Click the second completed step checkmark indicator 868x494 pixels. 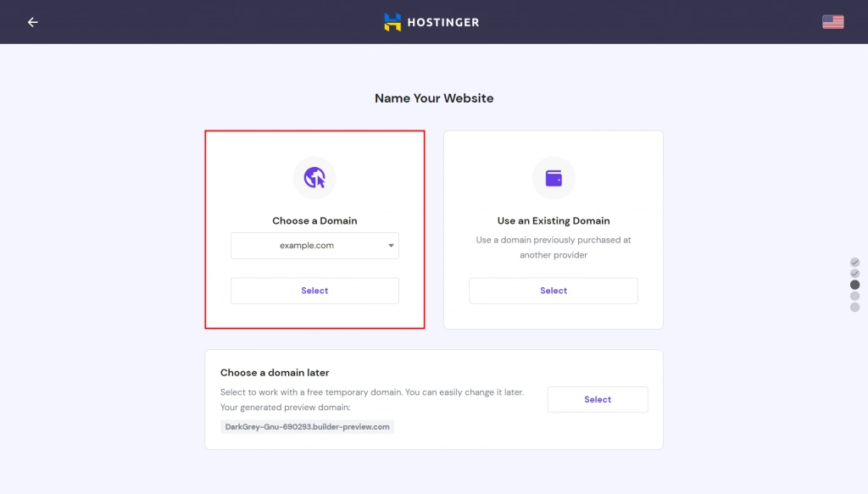(x=854, y=274)
